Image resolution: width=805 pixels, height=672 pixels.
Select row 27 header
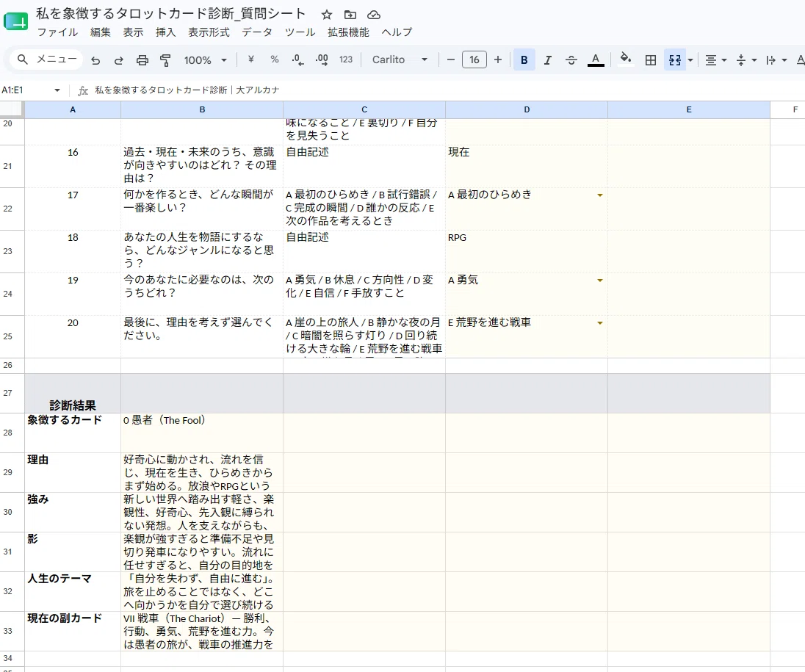pos(12,393)
